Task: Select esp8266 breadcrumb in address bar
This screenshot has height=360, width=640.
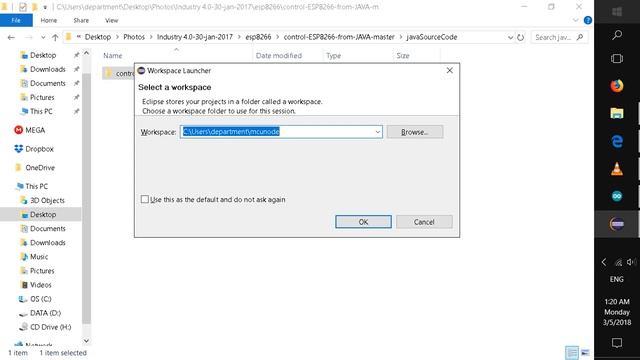Action: click(x=258, y=37)
